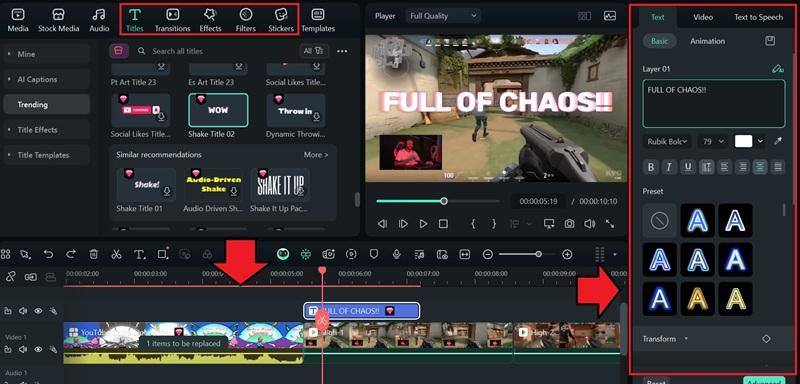Click the speed control icon in toolbar
This screenshot has height=384, width=800.
(351, 254)
